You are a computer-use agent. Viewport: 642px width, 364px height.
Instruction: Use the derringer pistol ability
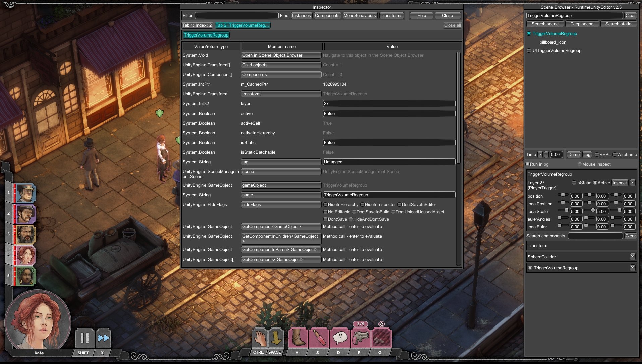click(360, 338)
